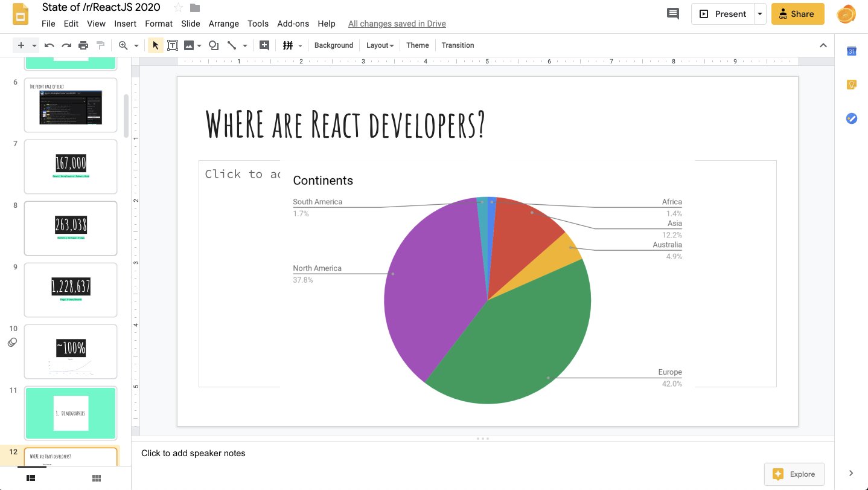Undo last action
The image size is (868, 490).
pos(49,45)
